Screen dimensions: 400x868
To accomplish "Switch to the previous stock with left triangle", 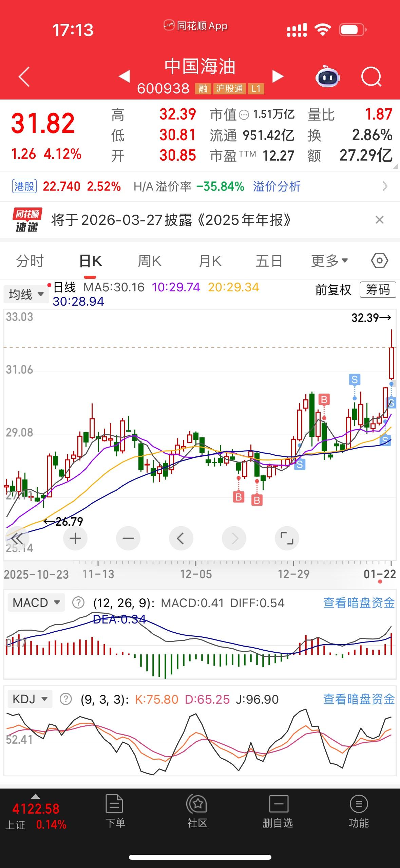I will pos(125,76).
